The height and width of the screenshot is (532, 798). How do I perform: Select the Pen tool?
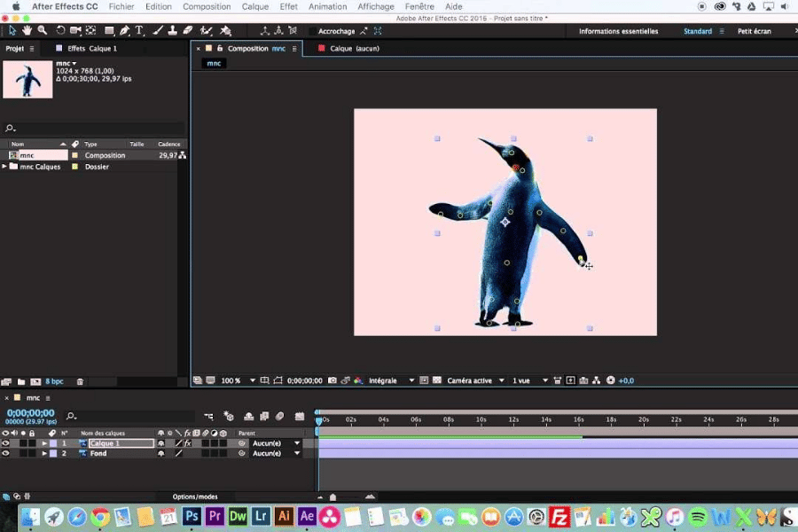coord(124,31)
